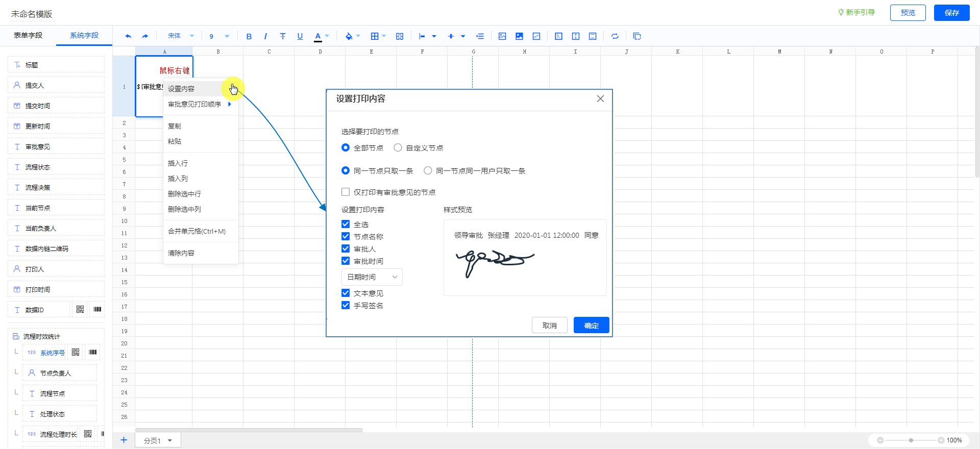Click the horizontal scrollbar below the sheet
This screenshot has width=980, height=449.
(x=249, y=430)
